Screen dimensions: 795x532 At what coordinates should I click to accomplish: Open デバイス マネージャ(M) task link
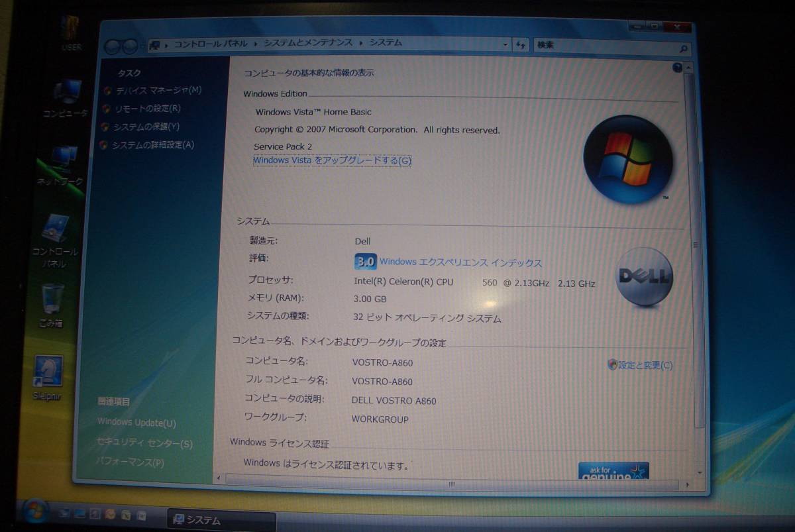(x=158, y=90)
